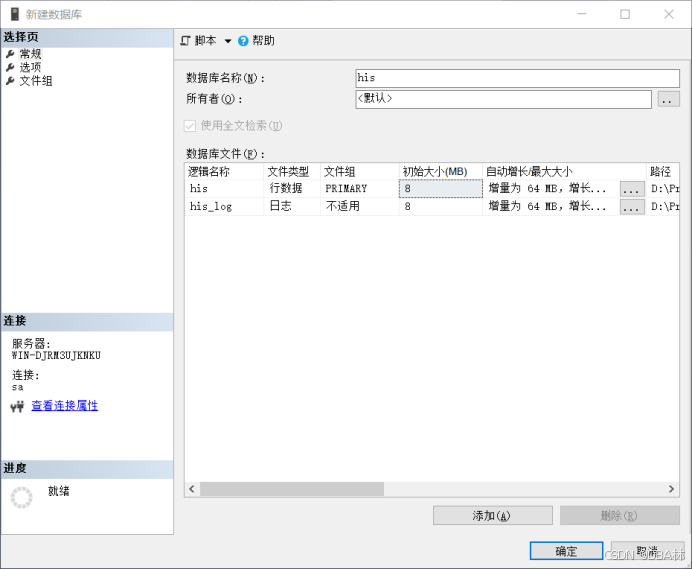Open 文件组 page in select-page list
The image size is (693, 569).
36,81
